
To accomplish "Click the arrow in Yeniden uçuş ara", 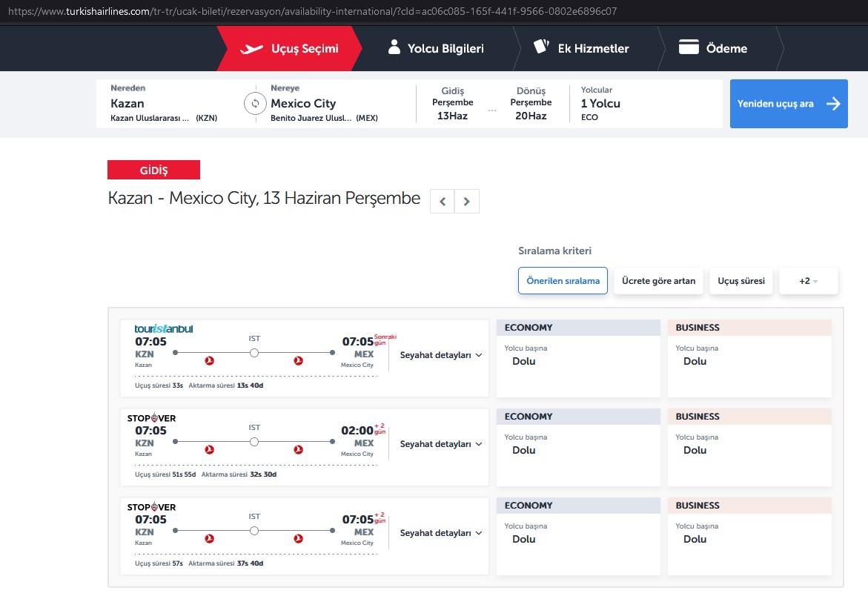I will click(x=833, y=104).
